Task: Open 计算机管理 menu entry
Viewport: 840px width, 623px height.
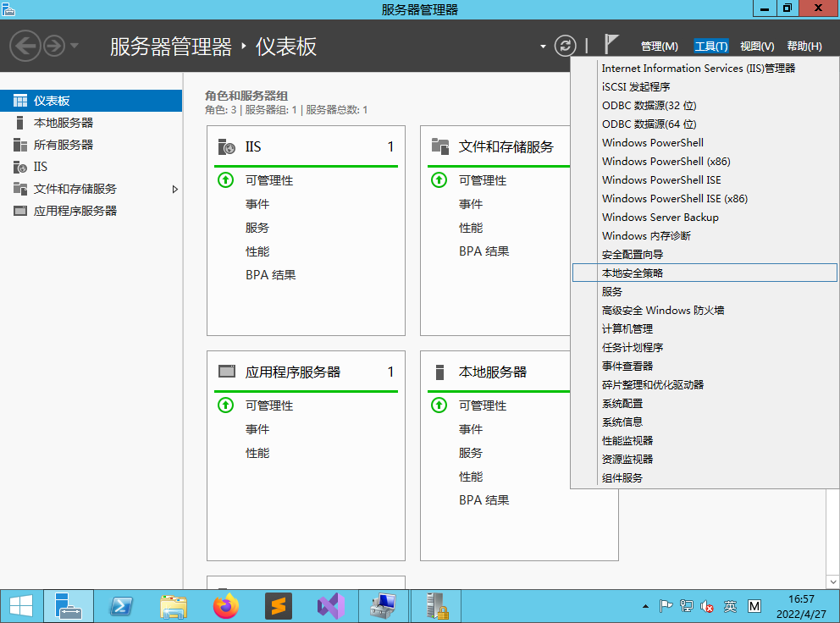Action: pos(705,329)
